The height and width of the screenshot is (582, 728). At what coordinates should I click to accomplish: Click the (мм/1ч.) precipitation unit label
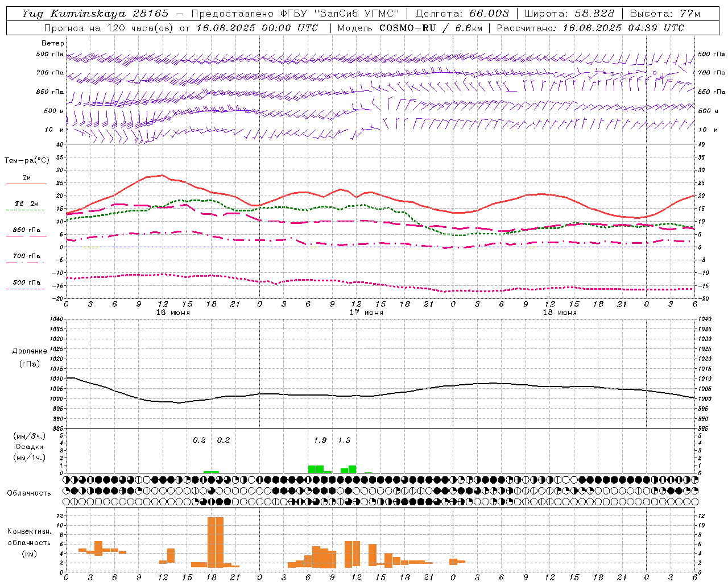pos(29,458)
